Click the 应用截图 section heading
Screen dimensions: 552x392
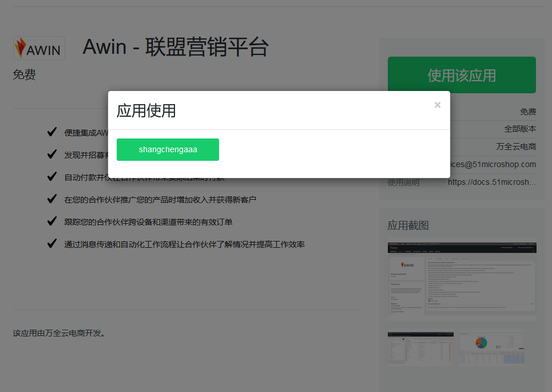408,225
